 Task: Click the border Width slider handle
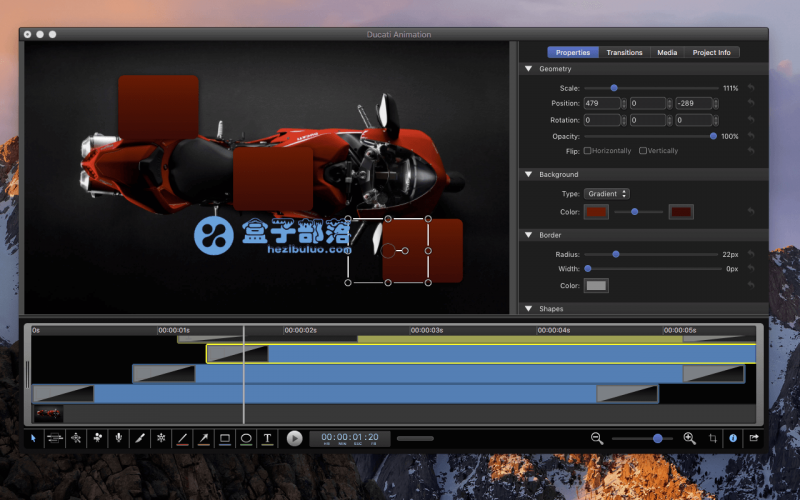pos(588,268)
